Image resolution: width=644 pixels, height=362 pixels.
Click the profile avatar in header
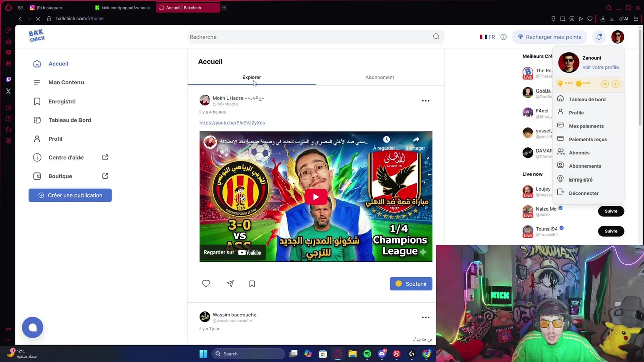[618, 37]
